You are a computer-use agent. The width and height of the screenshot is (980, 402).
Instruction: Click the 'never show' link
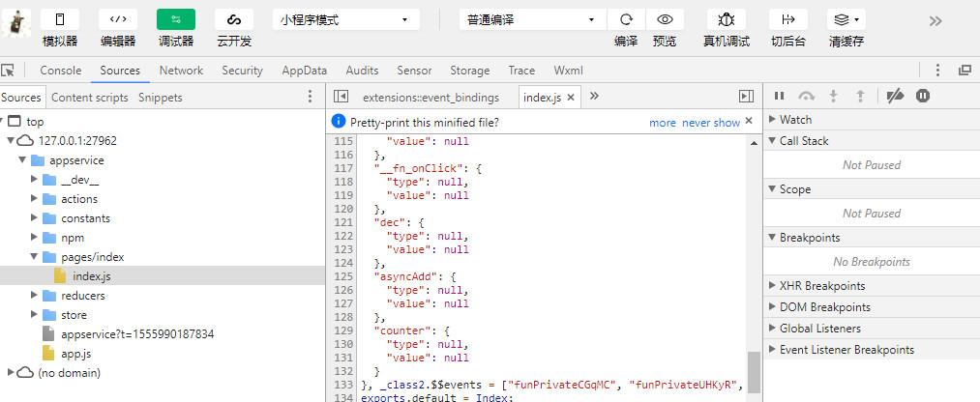point(710,123)
